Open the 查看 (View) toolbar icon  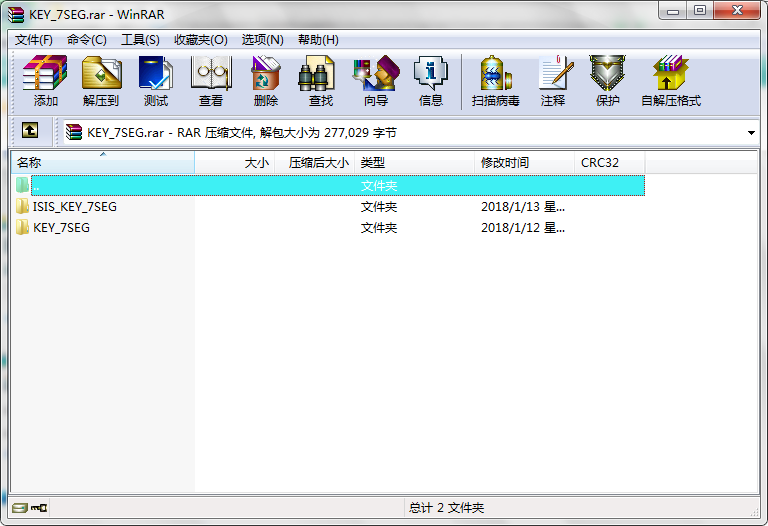tap(211, 73)
